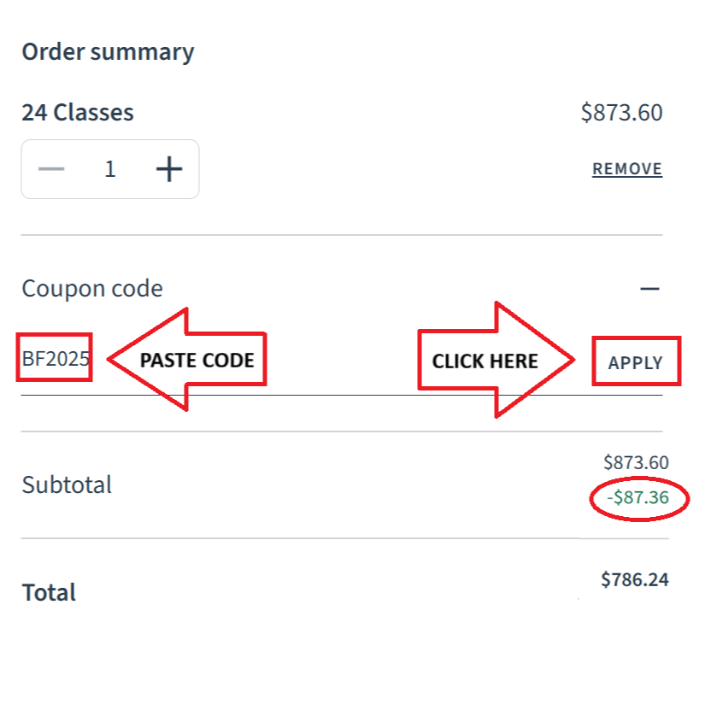Click the $786.24 total amount
Viewport: 711px width, 728px height.
pos(634,580)
